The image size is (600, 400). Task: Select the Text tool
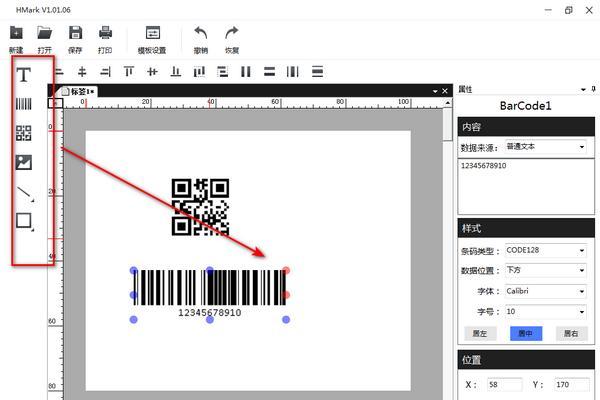24,75
